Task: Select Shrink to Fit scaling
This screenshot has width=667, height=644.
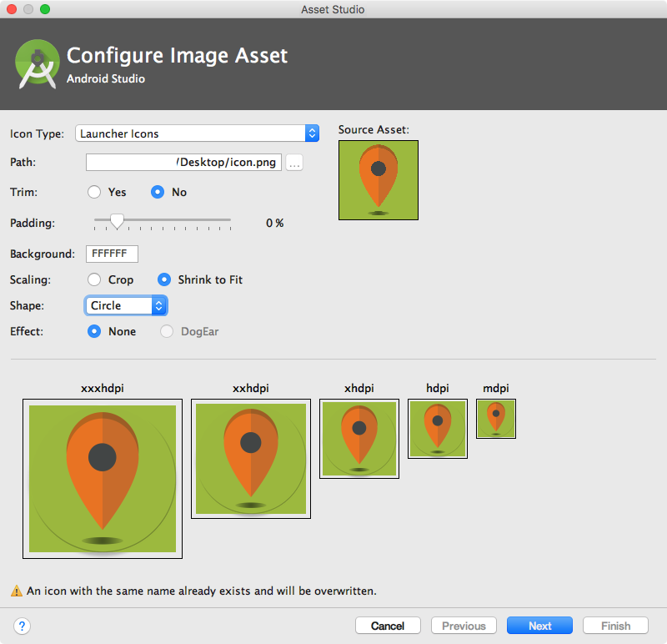Action: (x=164, y=279)
